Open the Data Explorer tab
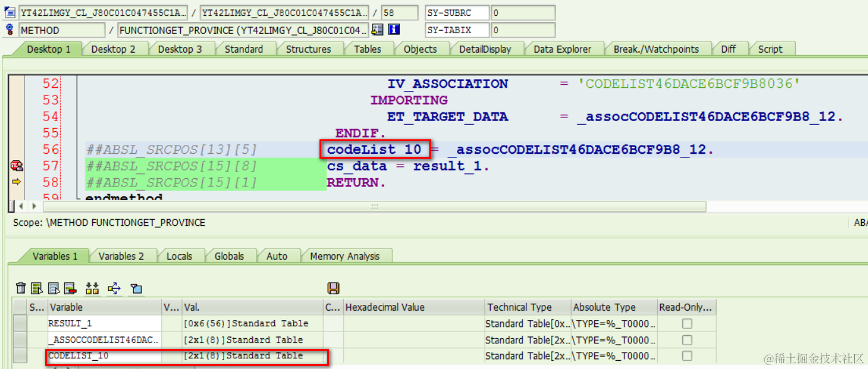The width and height of the screenshot is (868, 369). 562,49
